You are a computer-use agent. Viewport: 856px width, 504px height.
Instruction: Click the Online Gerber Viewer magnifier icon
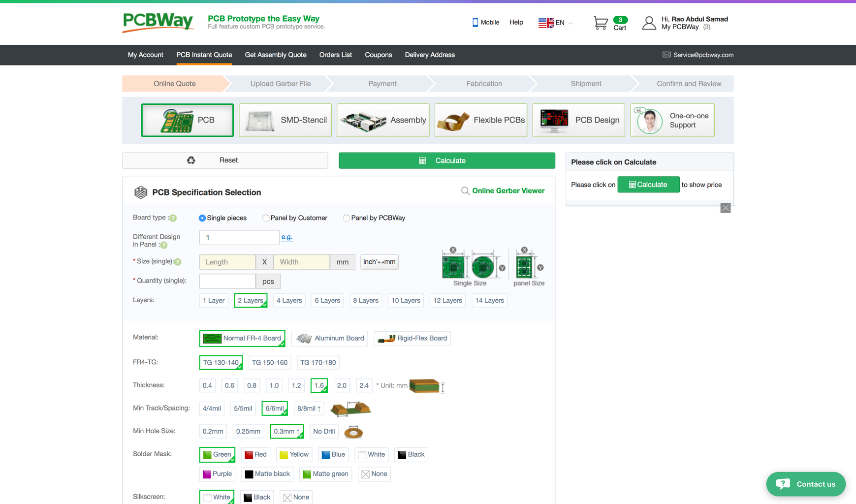[465, 191]
